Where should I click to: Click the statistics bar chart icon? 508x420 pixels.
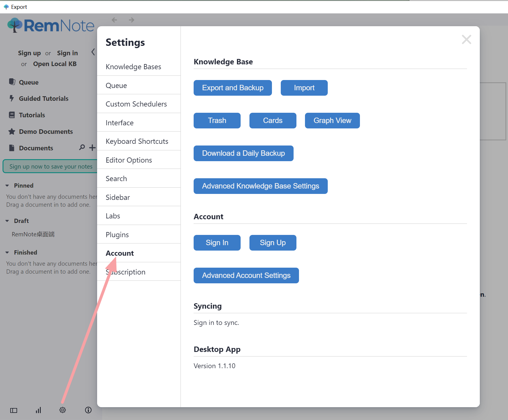point(38,410)
